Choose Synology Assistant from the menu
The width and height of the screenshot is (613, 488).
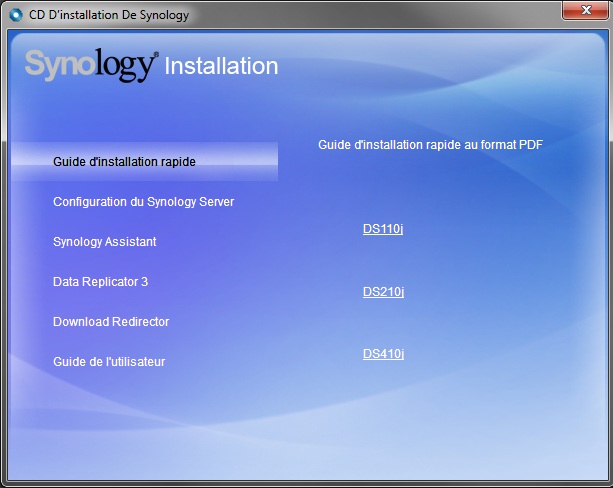pos(105,242)
